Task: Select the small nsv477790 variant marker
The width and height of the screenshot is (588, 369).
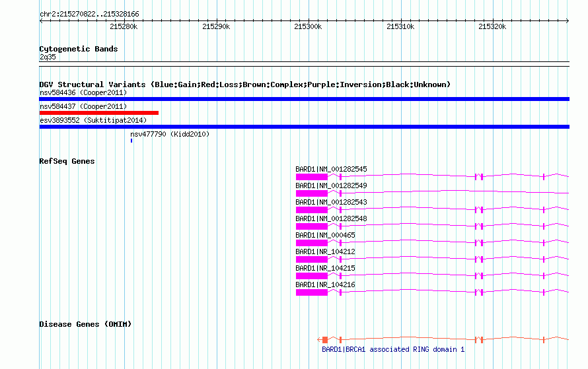Action: [x=131, y=141]
